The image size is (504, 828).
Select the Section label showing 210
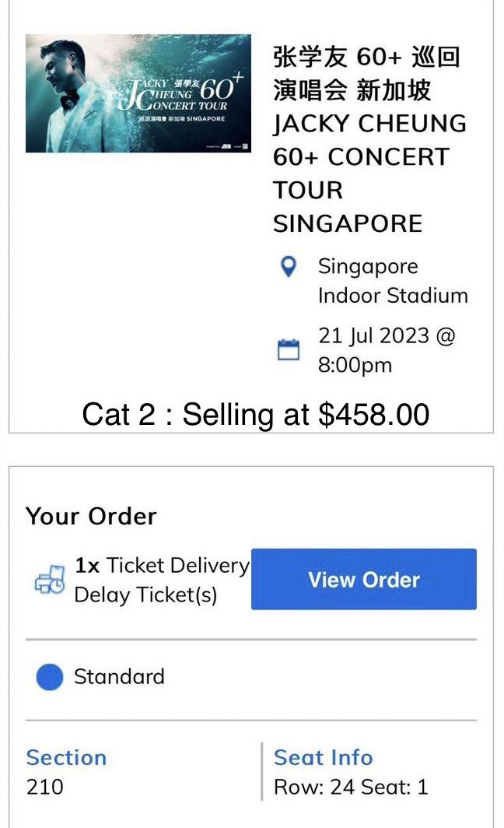[x=66, y=758]
